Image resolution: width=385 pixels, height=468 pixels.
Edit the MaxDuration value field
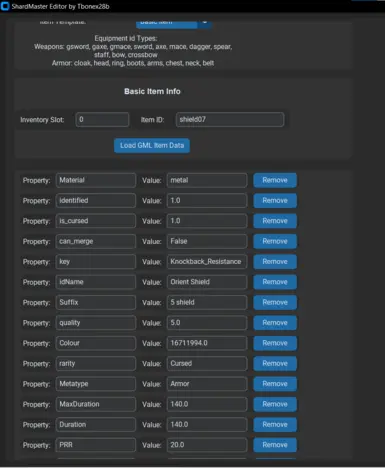(207, 404)
